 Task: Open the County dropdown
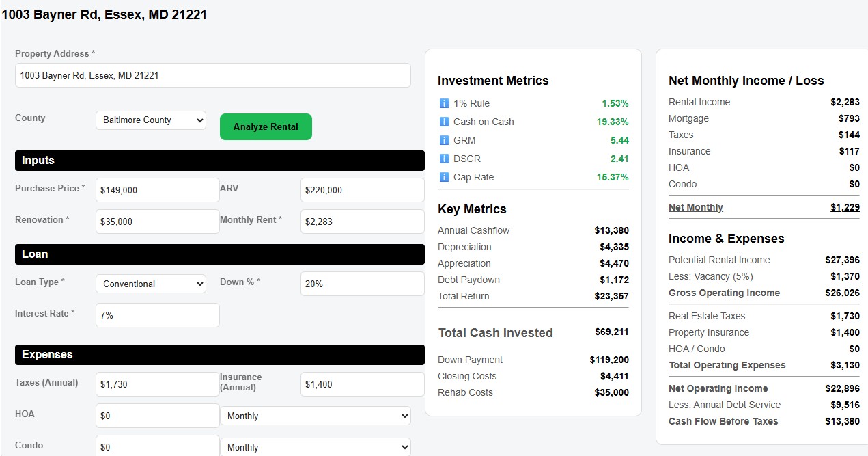tap(151, 120)
